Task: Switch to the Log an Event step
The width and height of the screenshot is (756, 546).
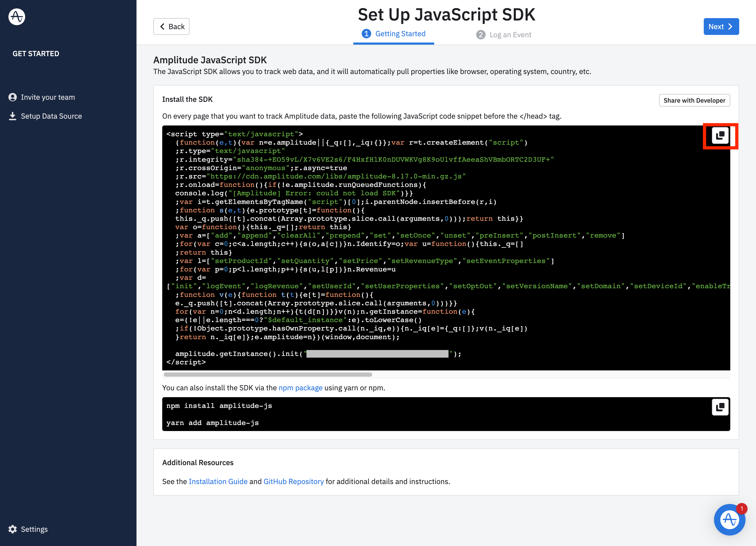Action: point(510,35)
